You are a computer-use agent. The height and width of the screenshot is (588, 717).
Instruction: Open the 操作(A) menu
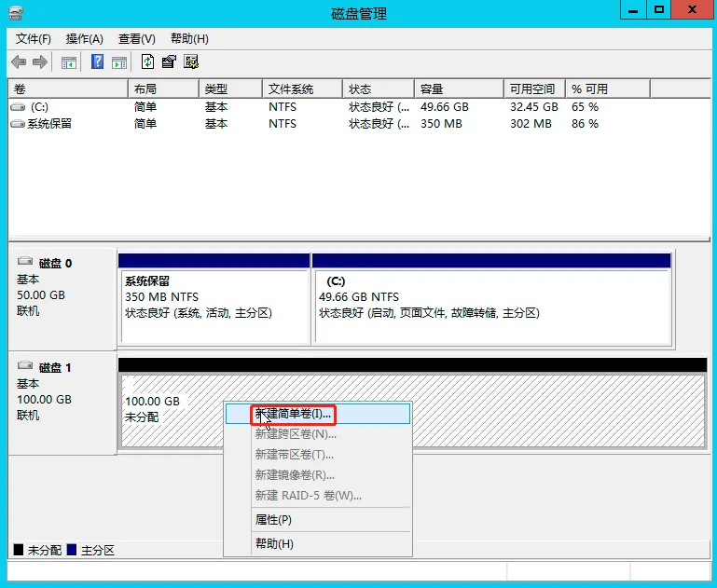[84, 39]
